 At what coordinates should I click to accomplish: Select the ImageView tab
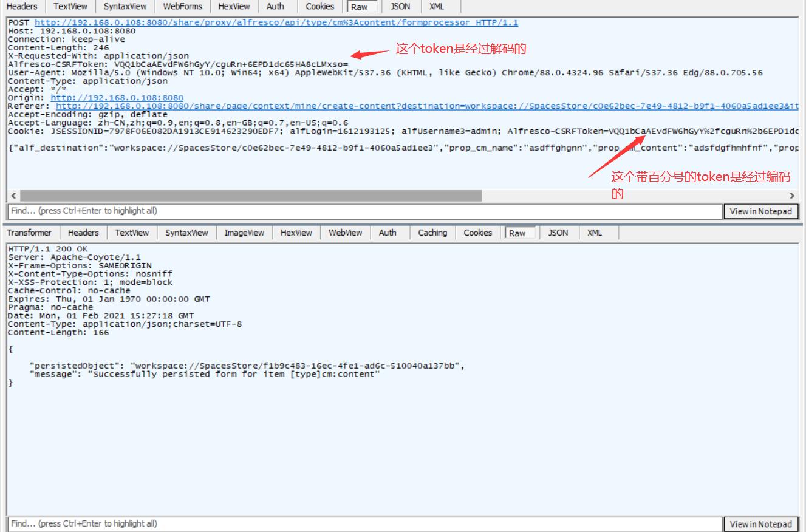click(x=244, y=233)
